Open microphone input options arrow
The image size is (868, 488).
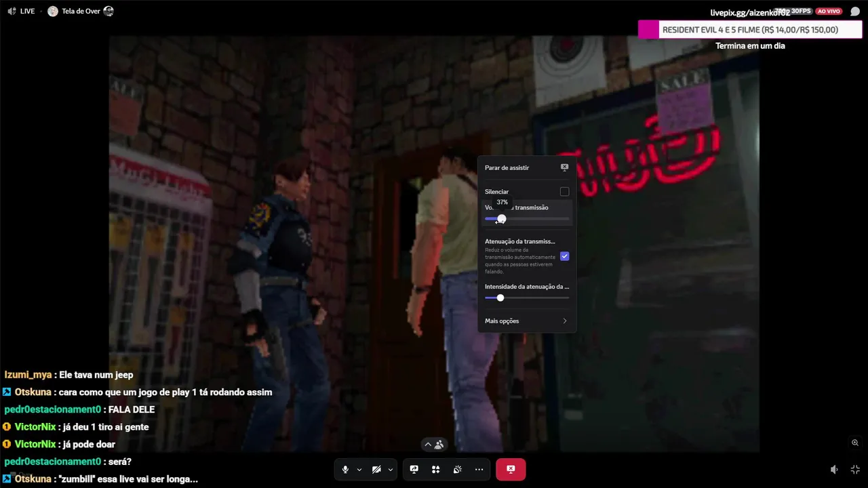coord(359,470)
